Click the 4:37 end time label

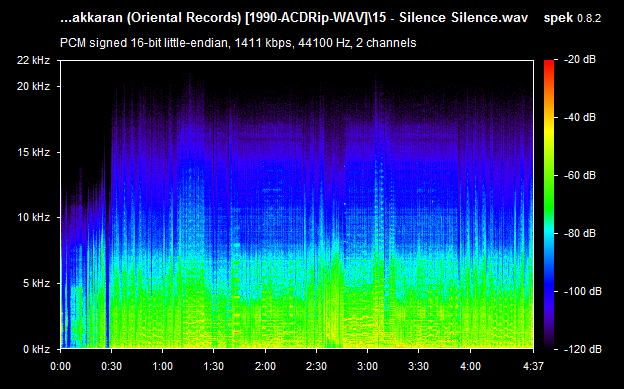coord(533,366)
